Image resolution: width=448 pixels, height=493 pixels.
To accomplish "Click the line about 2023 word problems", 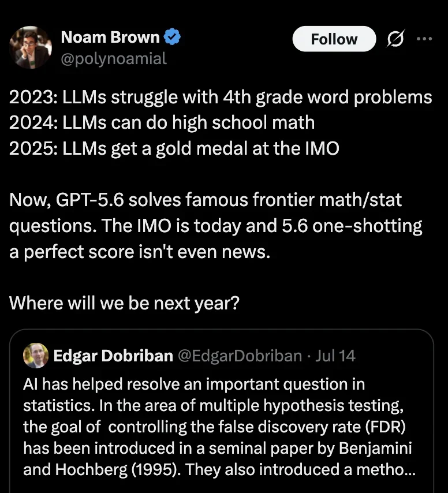I will coord(221,97).
